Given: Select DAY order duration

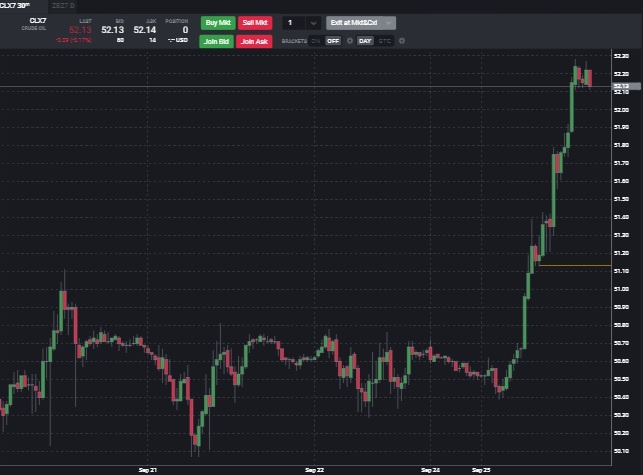Looking at the screenshot, I should 365,41.
